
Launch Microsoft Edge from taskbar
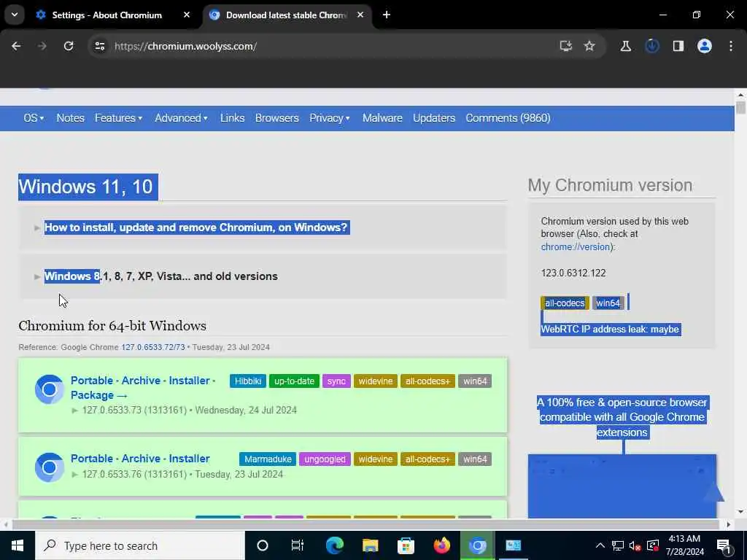pos(334,545)
